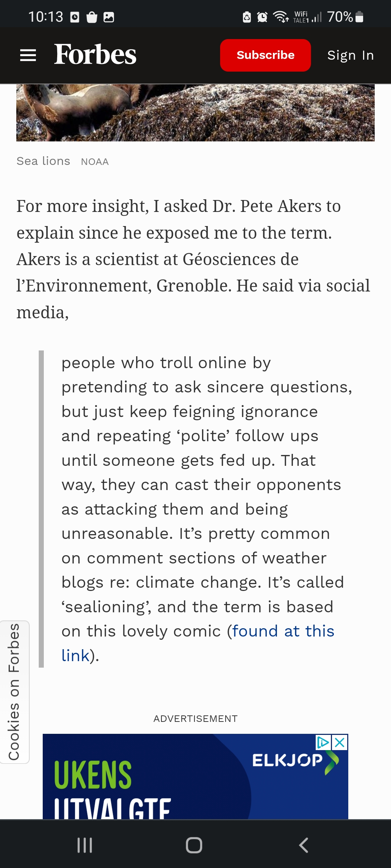The image size is (391, 868).
Task: Tap the AdChoices info icon
Action: (x=323, y=743)
